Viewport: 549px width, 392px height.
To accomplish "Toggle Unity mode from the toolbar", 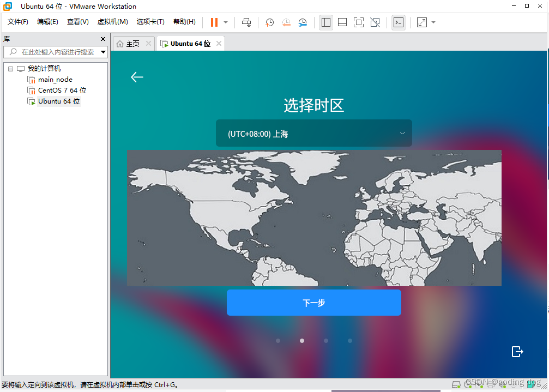I will click(x=375, y=22).
